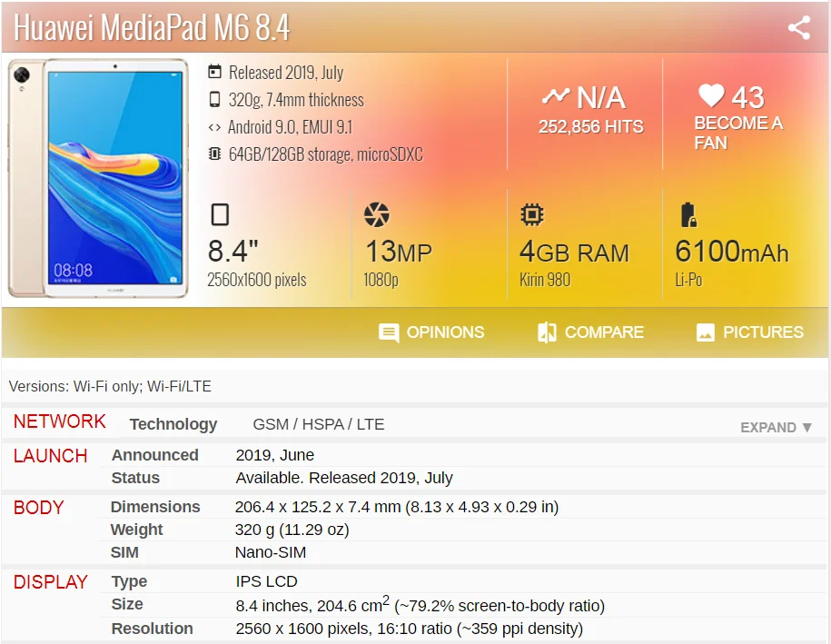Screen dimensions: 831x644
Task: Open the OPINIONS link
Action: (x=445, y=332)
